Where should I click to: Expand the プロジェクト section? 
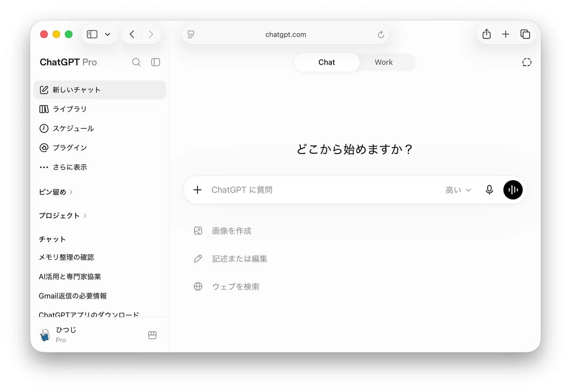tap(63, 216)
